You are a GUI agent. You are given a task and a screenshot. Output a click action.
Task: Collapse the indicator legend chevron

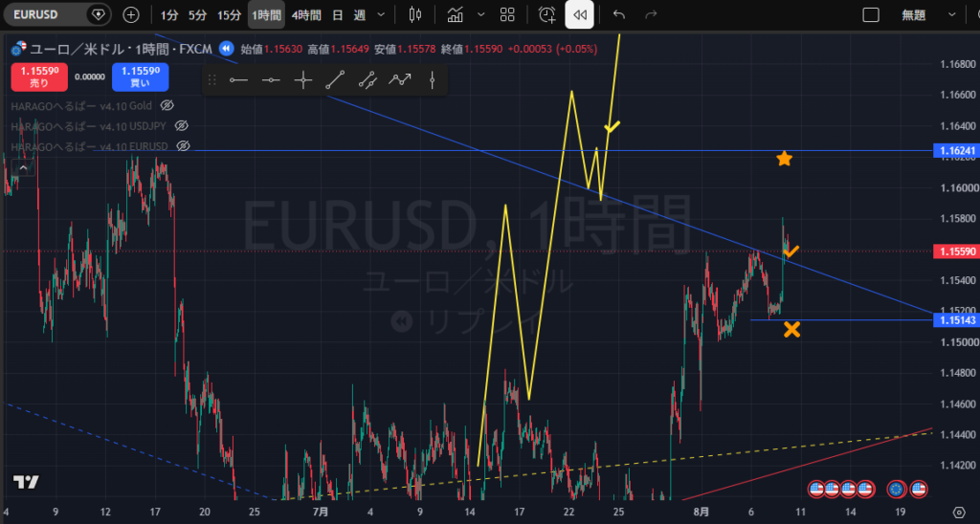(23, 168)
